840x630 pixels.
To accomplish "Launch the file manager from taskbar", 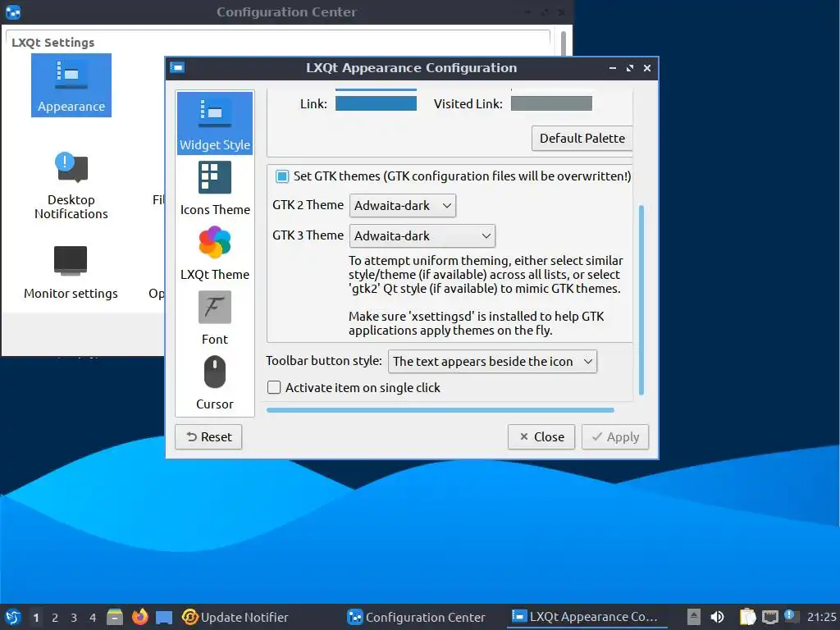I will point(115,617).
